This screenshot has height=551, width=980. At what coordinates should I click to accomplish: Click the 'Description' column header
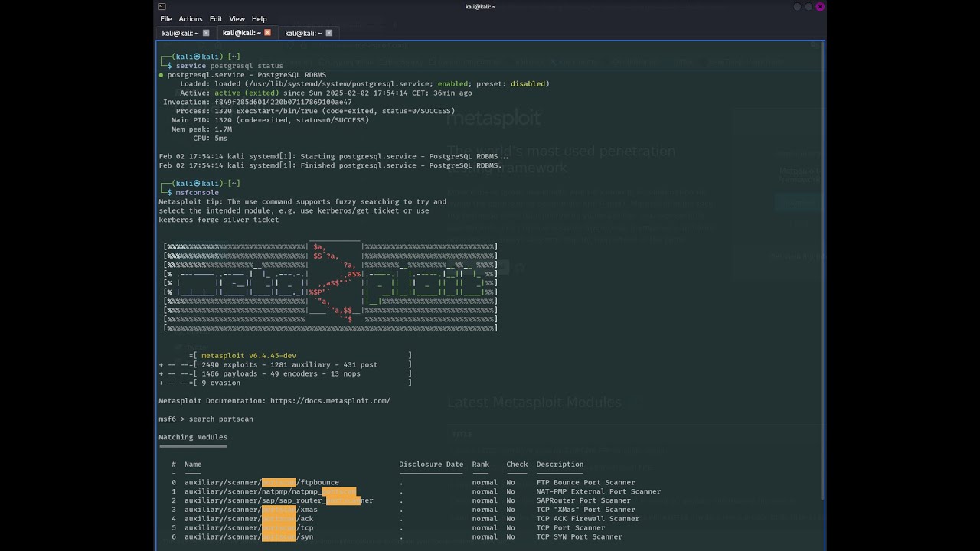(x=560, y=465)
